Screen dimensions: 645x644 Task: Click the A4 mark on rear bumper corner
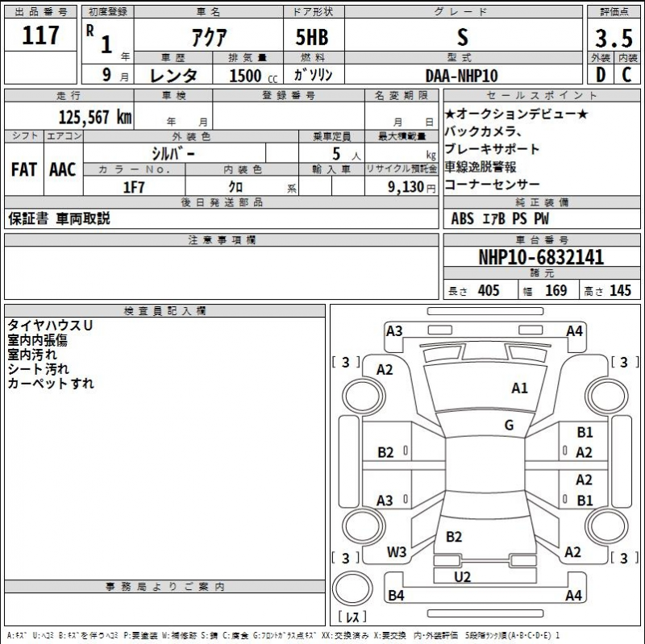click(573, 595)
